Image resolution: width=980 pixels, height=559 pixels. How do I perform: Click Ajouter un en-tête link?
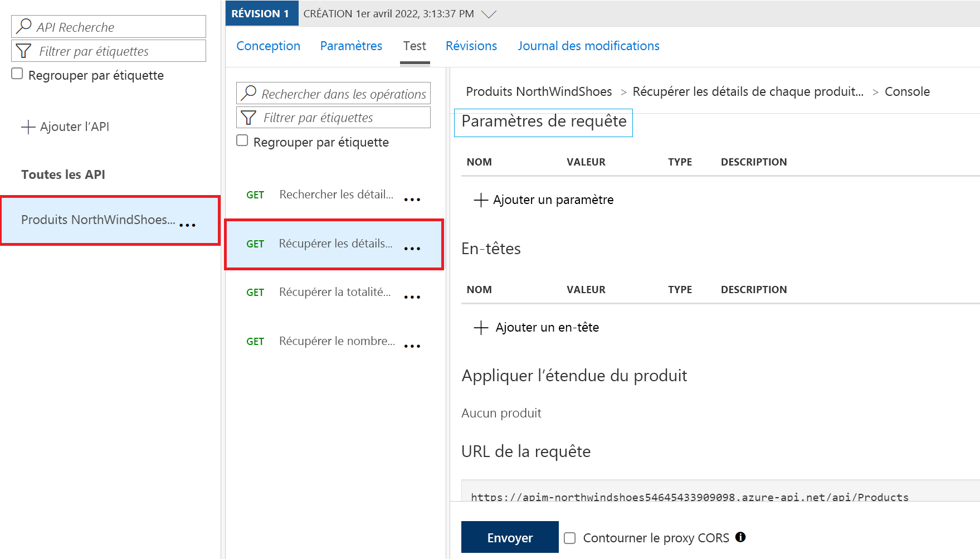point(547,327)
